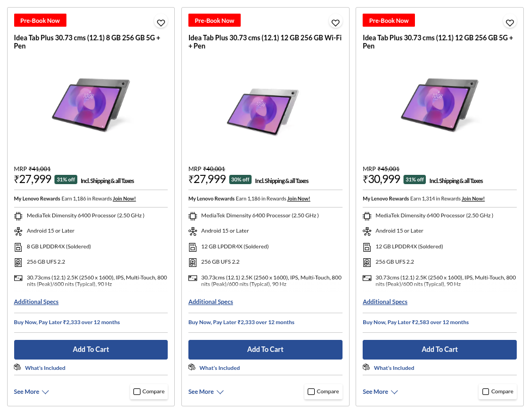Add the ₹30,999 tablet to cart
The width and height of the screenshot is (532, 414).
tap(439, 350)
